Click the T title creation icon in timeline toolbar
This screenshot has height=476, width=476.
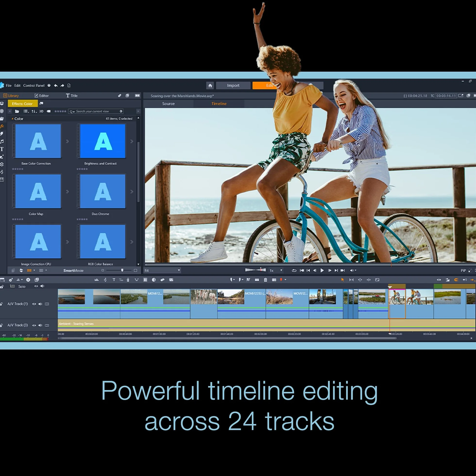click(114, 280)
